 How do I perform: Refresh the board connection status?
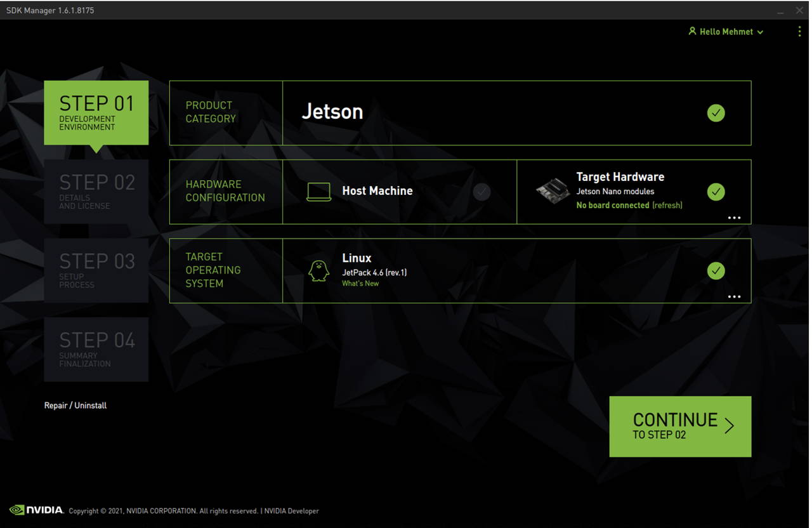pyautogui.click(x=667, y=206)
